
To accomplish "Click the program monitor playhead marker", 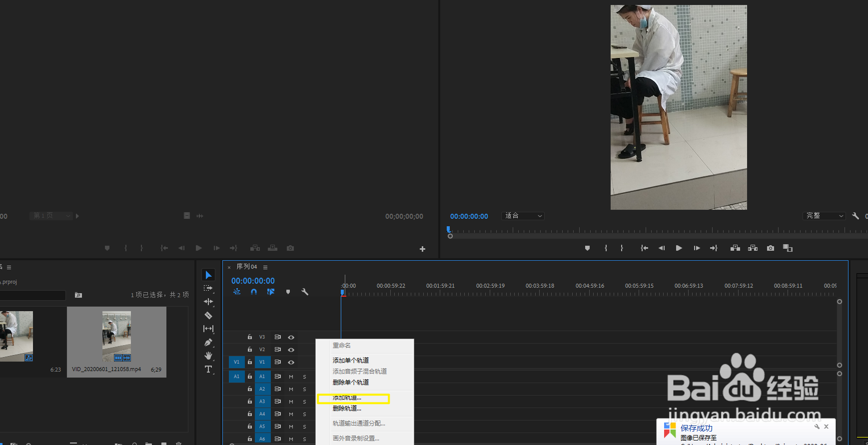I will tap(448, 229).
